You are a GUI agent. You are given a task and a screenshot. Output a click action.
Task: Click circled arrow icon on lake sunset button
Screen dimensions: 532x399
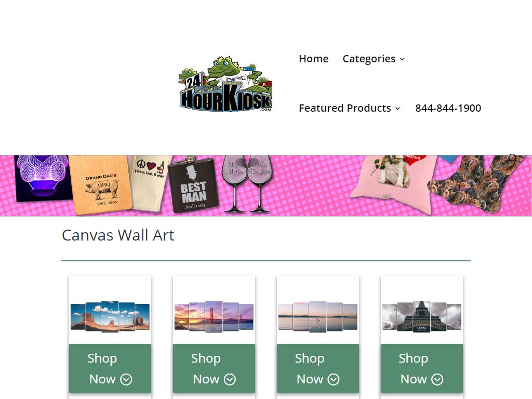[334, 379]
